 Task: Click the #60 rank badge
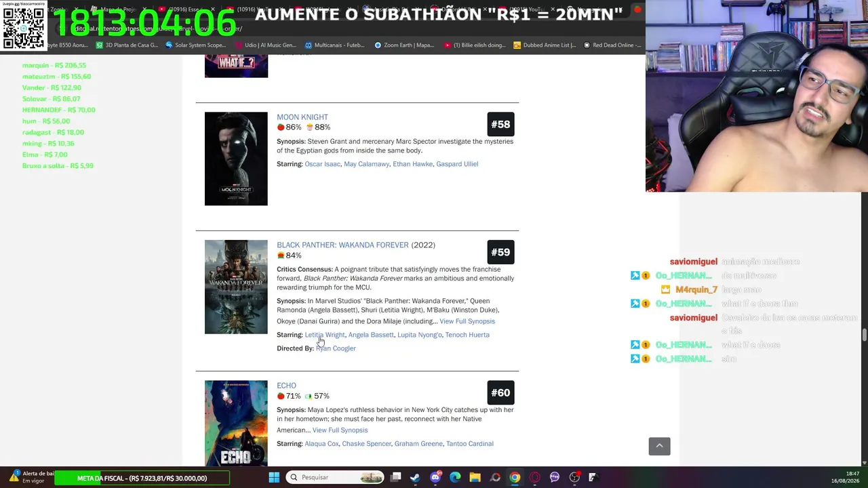pos(500,393)
